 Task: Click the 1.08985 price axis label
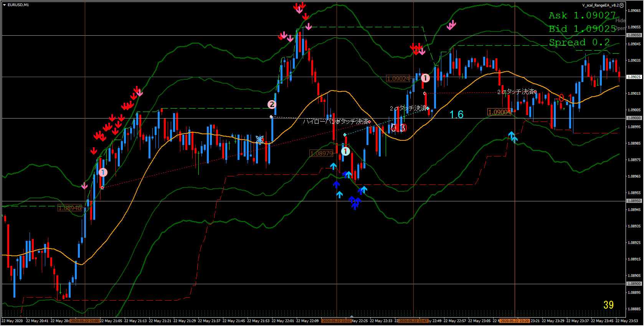tap(634, 143)
